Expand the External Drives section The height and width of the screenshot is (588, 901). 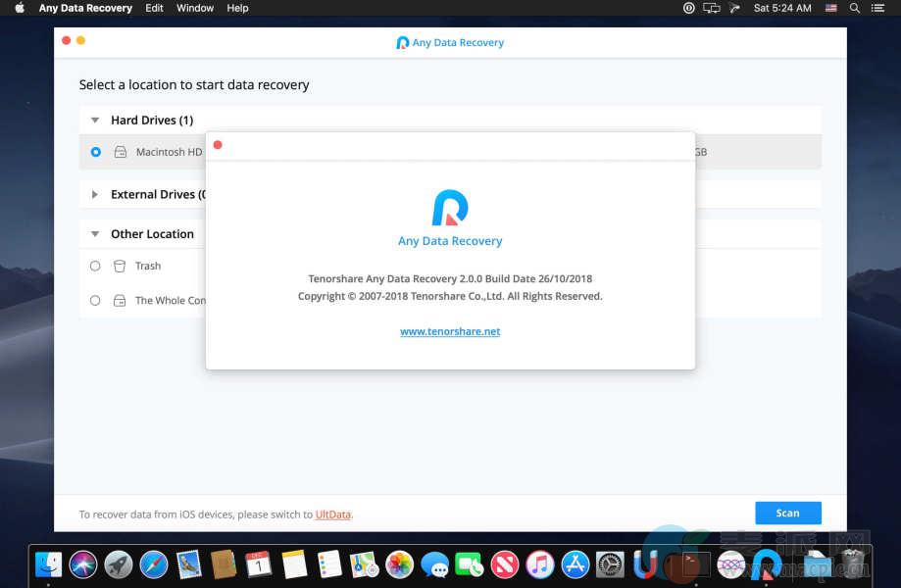tap(95, 195)
